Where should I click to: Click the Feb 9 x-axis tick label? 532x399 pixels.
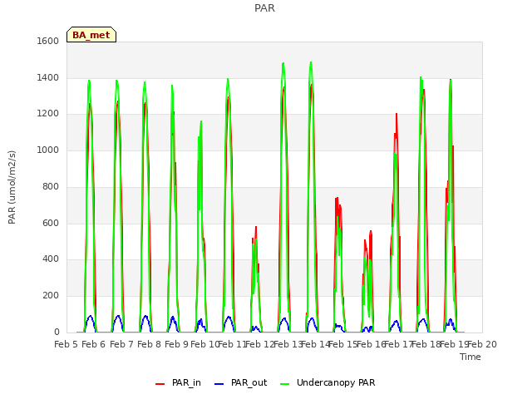click(x=176, y=344)
